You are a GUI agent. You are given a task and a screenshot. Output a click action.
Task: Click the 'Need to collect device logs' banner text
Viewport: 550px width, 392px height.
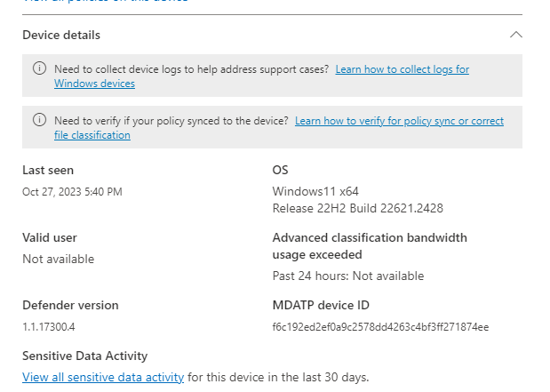coord(191,69)
